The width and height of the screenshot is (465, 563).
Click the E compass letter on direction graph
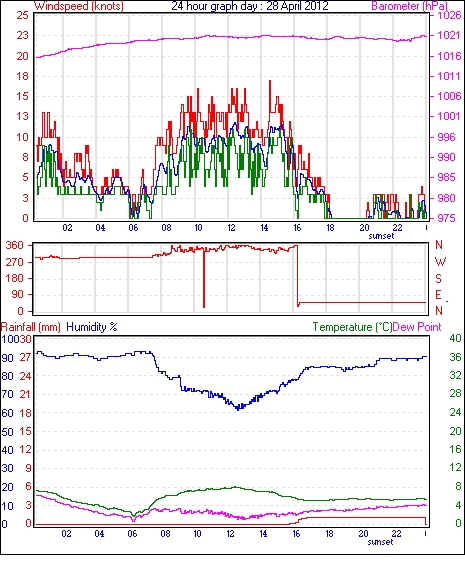tap(438, 295)
